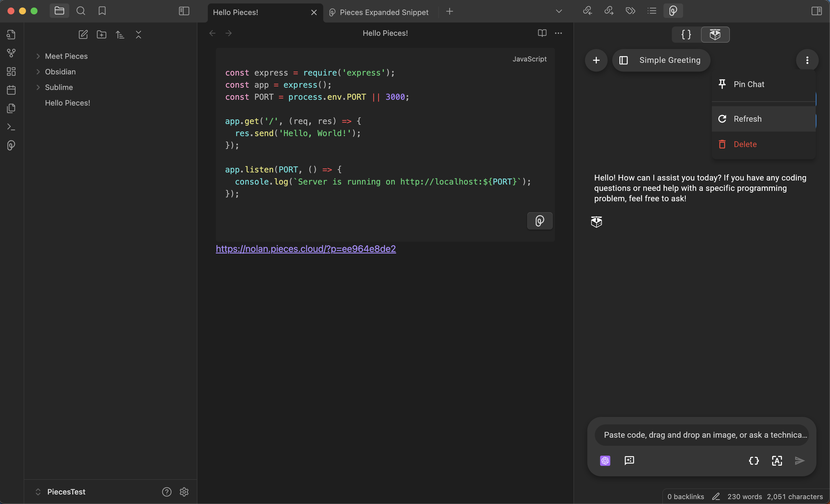Open outline panel icon
Image resolution: width=830 pixels, height=504 pixels.
pyautogui.click(x=652, y=11)
